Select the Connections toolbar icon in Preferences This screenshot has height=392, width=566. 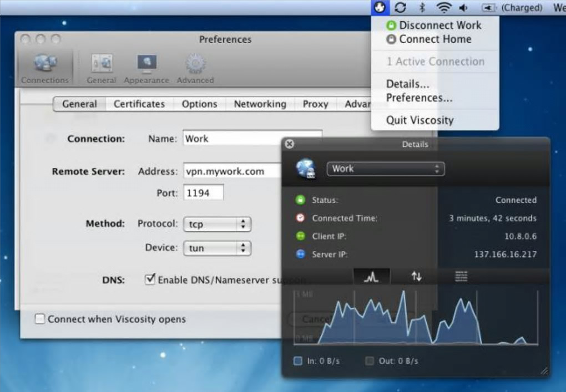tap(45, 69)
